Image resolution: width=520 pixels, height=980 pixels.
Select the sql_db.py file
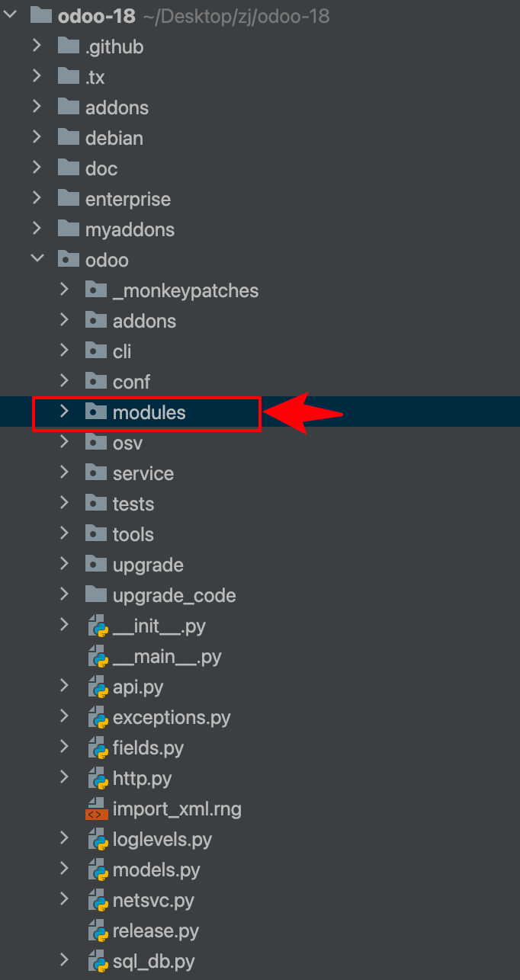coord(154,962)
